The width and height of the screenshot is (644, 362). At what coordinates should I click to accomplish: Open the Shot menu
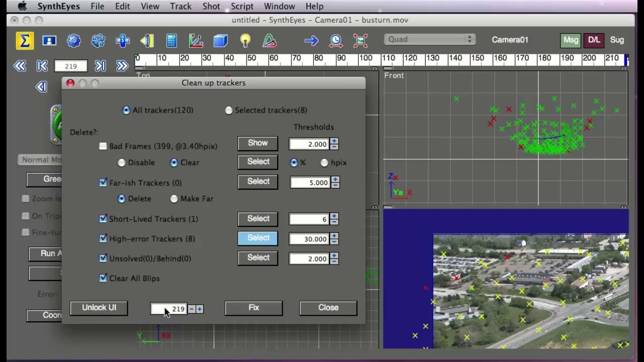(211, 7)
